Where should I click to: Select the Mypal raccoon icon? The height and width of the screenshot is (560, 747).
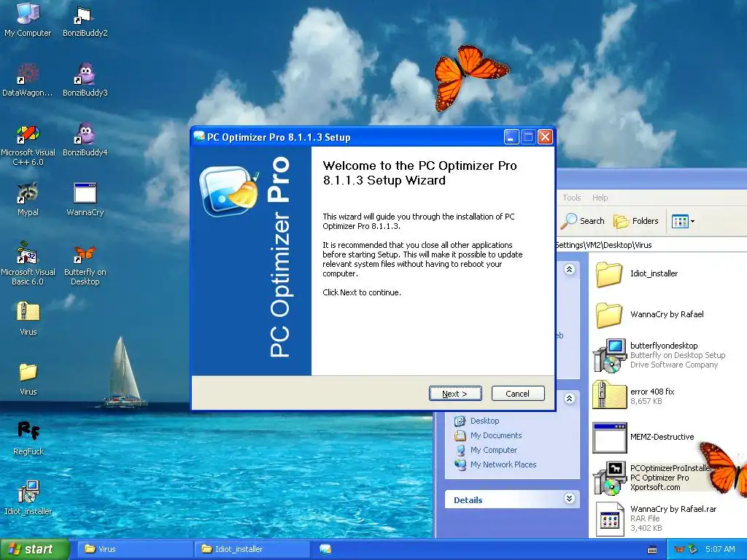click(28, 199)
